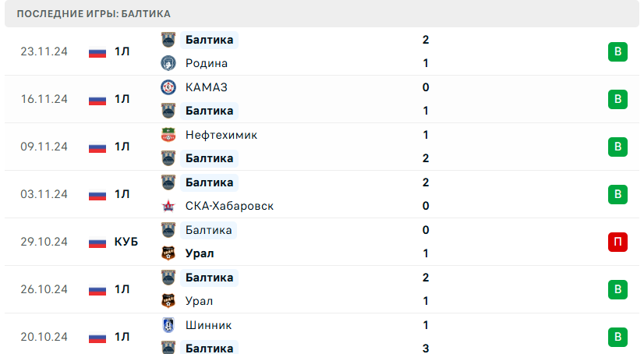The height and width of the screenshot is (354, 644).
Task: Click the Ural crest in the 29.10.24 cup match
Action: click(168, 253)
